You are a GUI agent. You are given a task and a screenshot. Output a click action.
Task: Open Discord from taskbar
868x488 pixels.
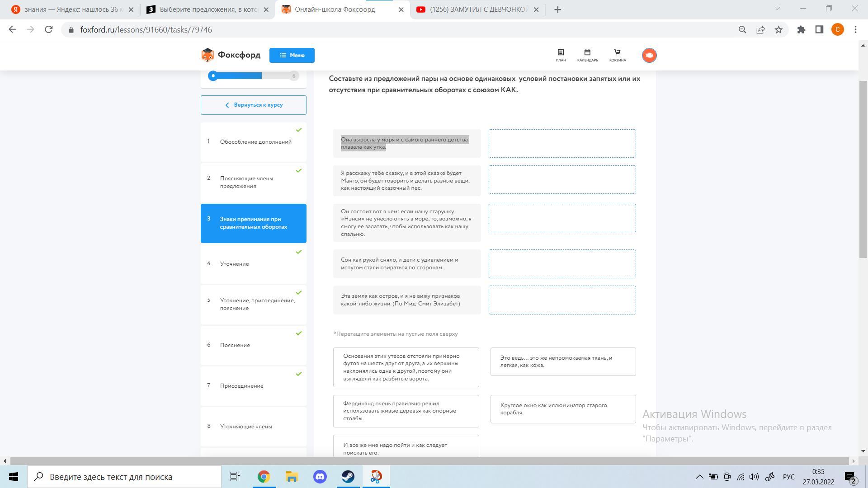coord(320,477)
